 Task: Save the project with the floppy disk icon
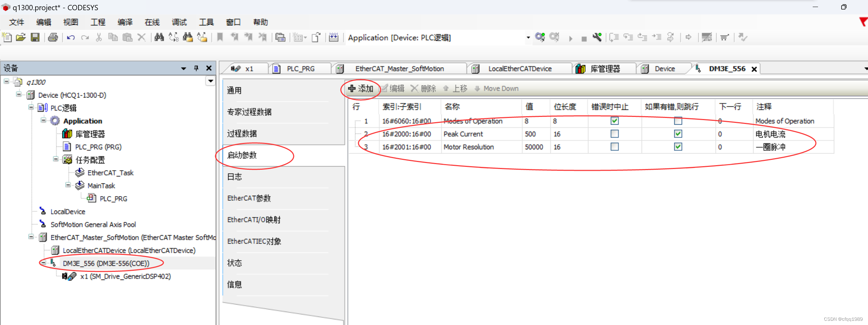(x=35, y=37)
